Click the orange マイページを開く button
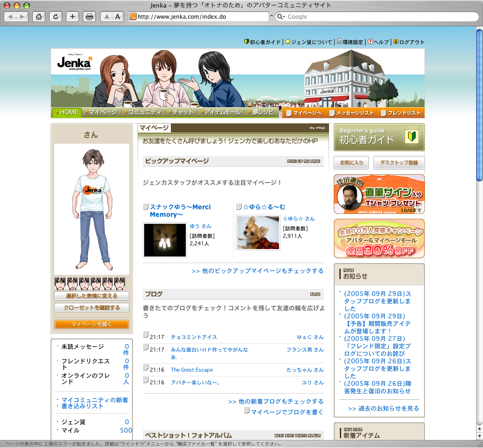This screenshot has width=483, height=448. pos(92,324)
